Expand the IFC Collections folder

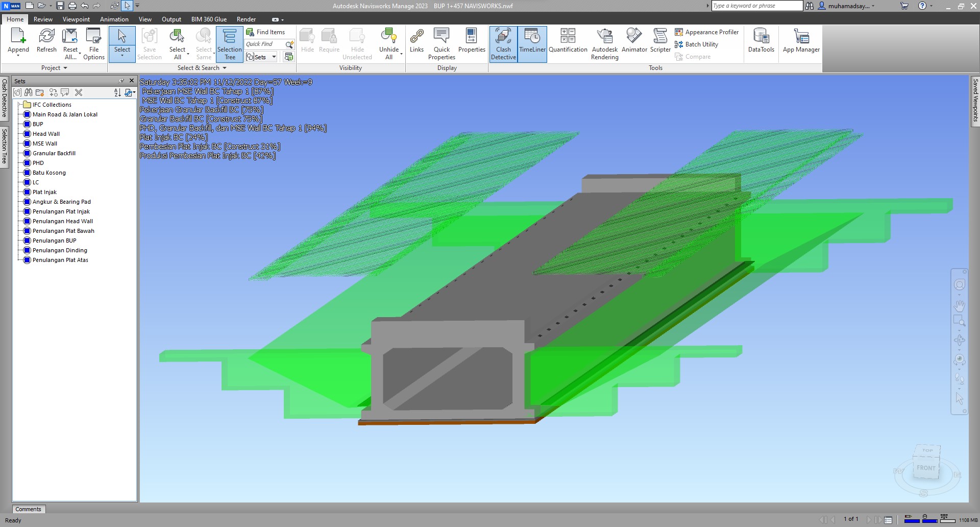(19, 105)
